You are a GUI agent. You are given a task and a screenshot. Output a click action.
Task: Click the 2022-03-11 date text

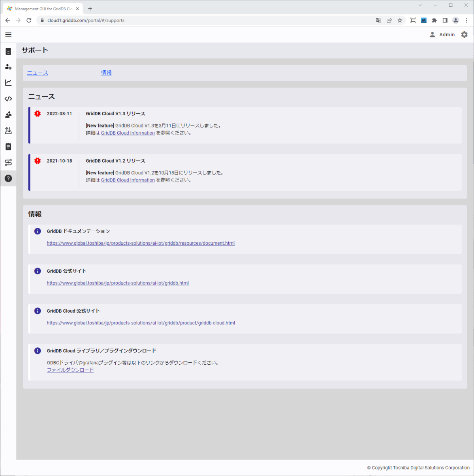pyautogui.click(x=59, y=114)
